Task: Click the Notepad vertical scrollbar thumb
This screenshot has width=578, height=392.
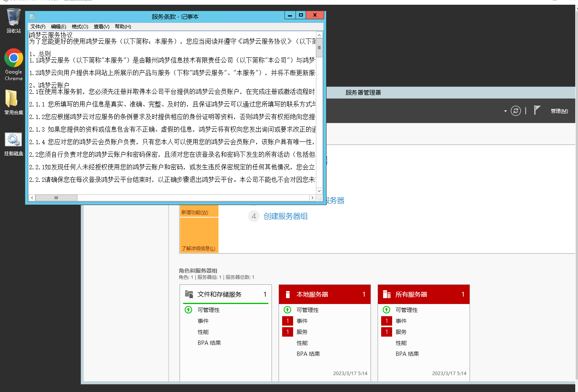Action: click(x=319, y=48)
